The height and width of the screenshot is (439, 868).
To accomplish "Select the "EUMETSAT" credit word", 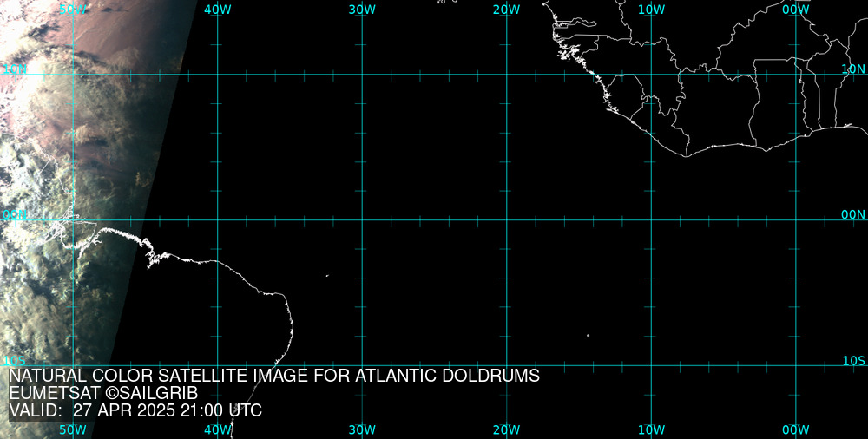I will pyautogui.click(x=55, y=394).
